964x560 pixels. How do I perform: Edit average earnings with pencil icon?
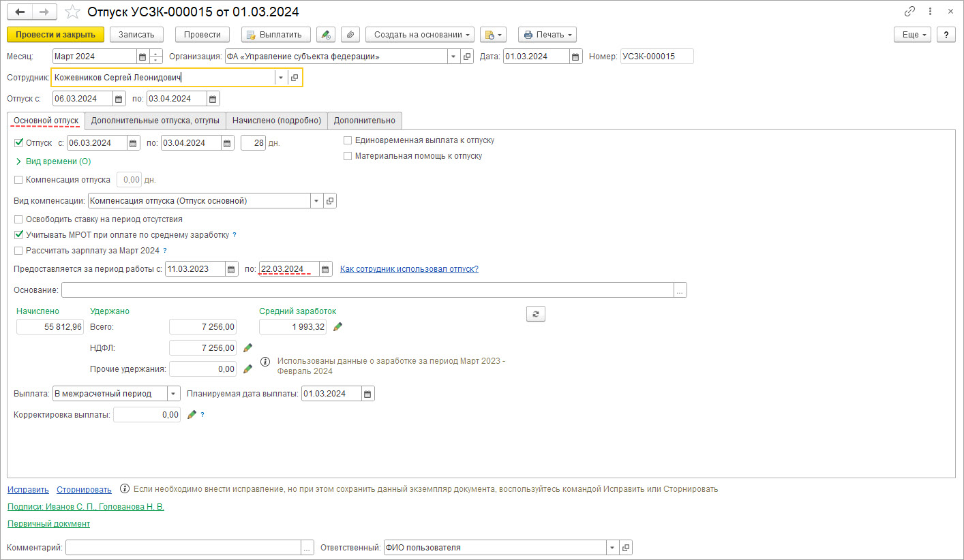pyautogui.click(x=337, y=327)
